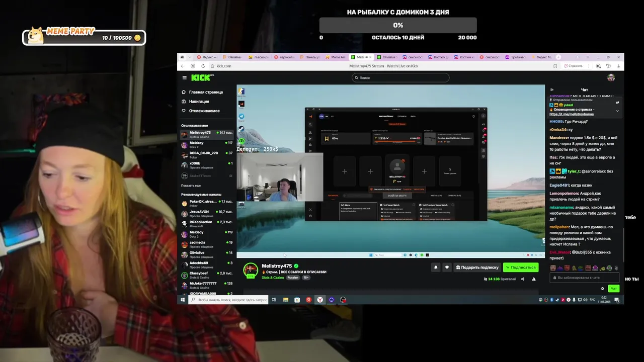Open the Kick hamburger sidebar menu
The height and width of the screenshot is (362, 644).
click(185, 78)
